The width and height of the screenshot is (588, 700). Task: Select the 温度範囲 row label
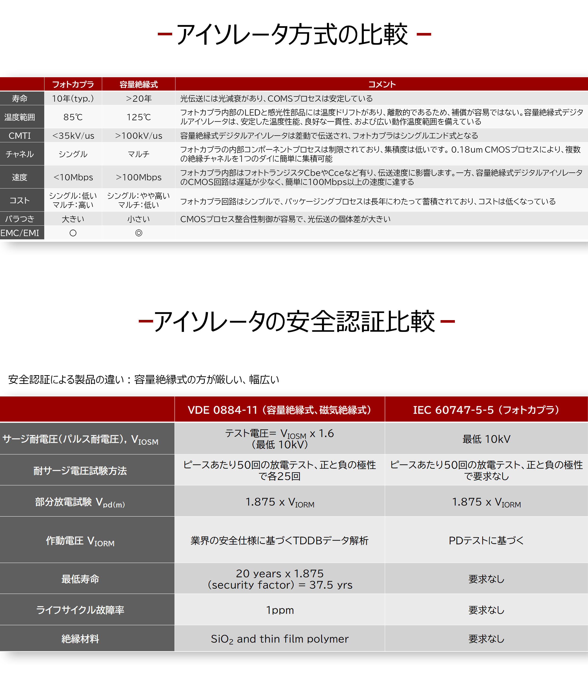pos(20,117)
